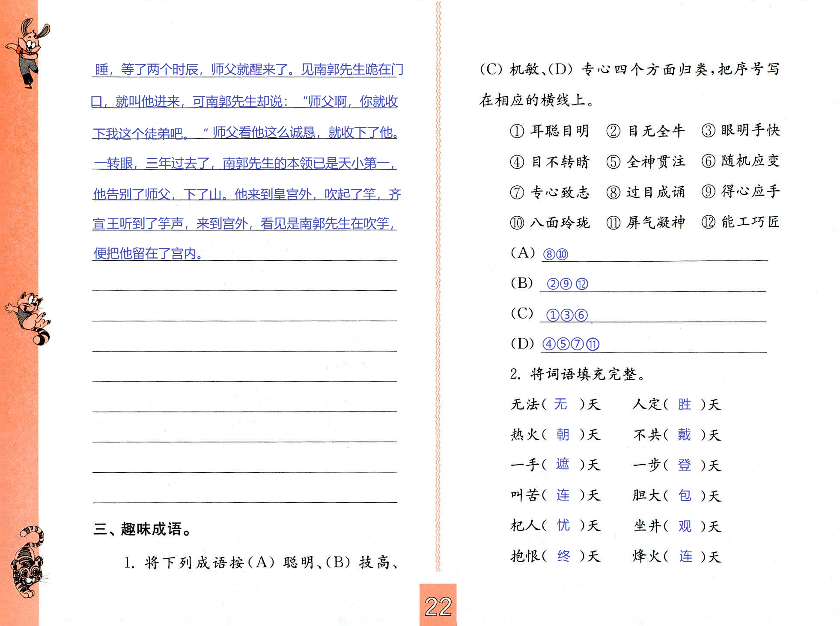The width and height of the screenshot is (840, 626).
Task: Click the answer ①③⑥ on line (C)
Action: coord(567,315)
